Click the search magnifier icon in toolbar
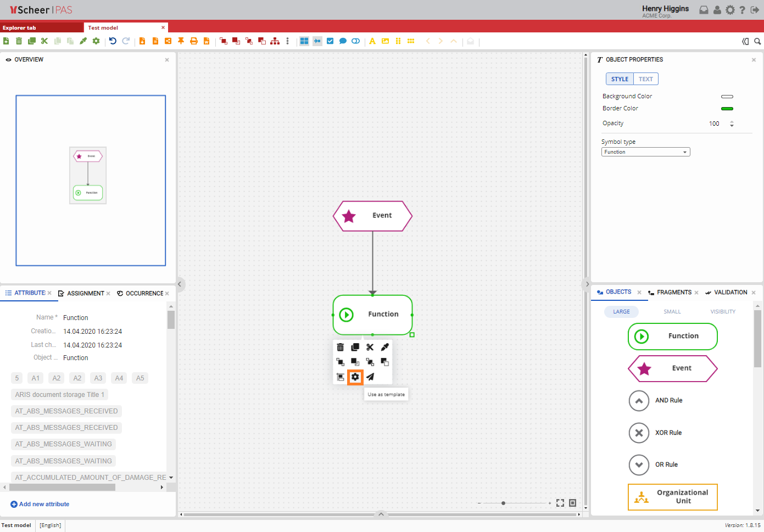 pyautogui.click(x=757, y=41)
